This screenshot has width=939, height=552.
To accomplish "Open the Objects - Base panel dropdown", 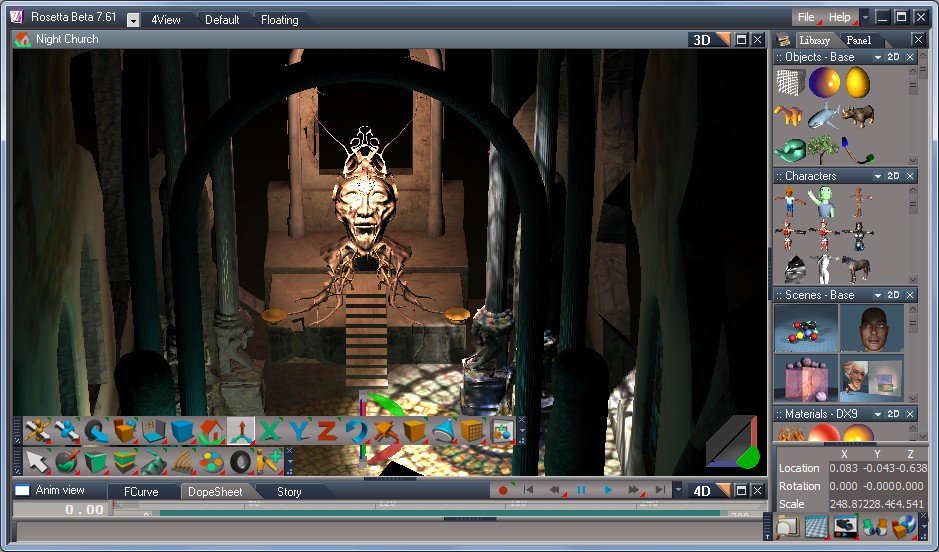I will pyautogui.click(x=877, y=58).
